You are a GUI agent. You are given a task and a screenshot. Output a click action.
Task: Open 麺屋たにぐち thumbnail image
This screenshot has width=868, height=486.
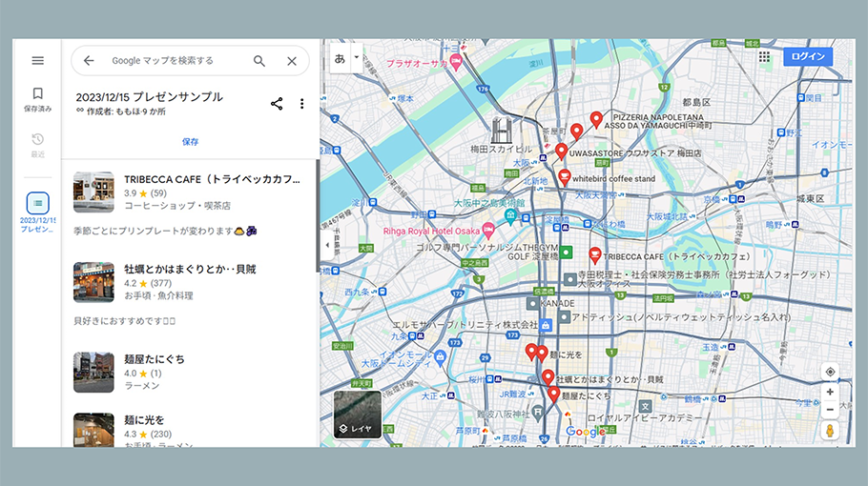pyautogui.click(x=93, y=372)
